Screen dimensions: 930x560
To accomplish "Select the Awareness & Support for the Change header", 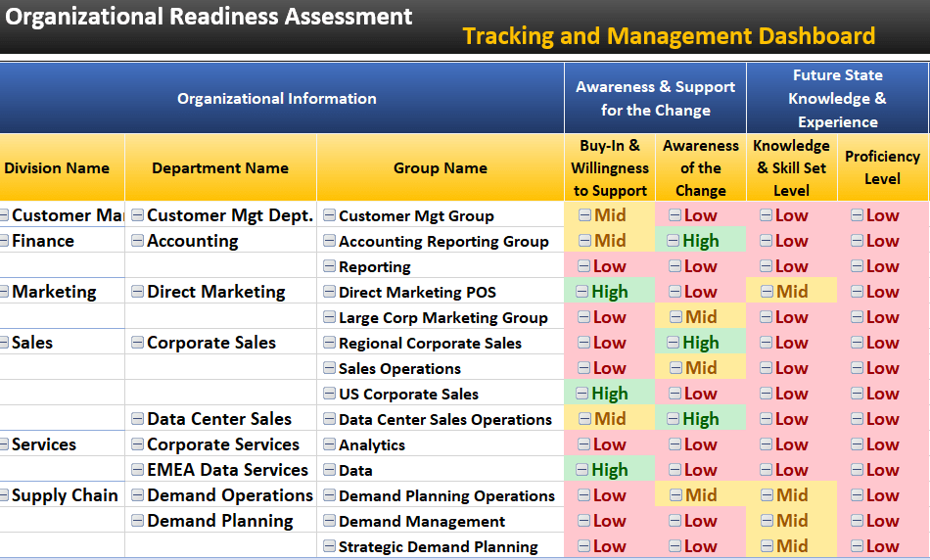I will tap(655, 98).
